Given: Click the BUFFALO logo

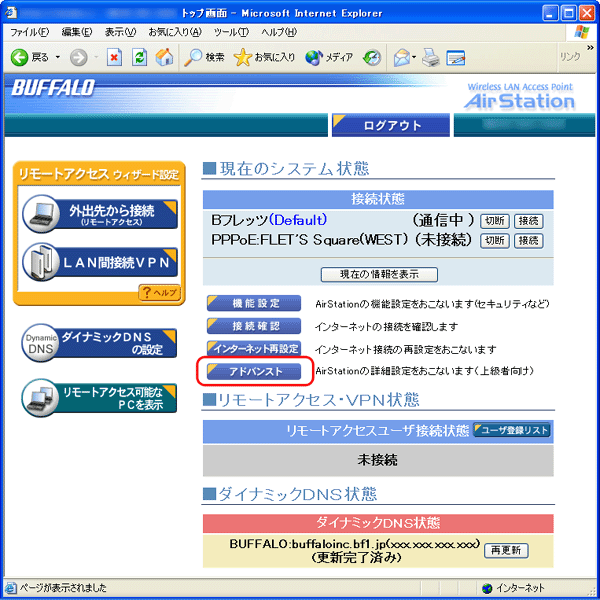Looking at the screenshot, I should pos(53,88).
